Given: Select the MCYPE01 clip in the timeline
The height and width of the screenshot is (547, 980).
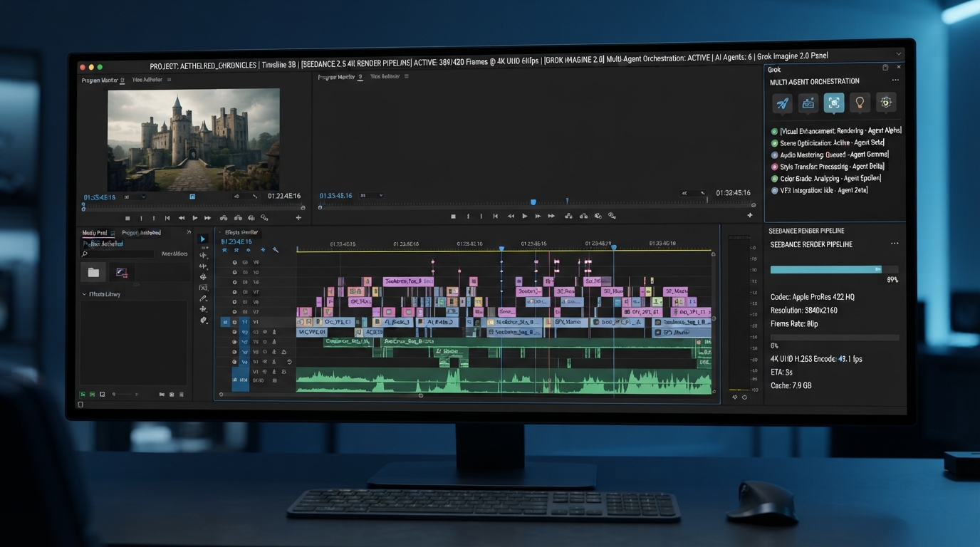Looking at the screenshot, I should [x=312, y=333].
